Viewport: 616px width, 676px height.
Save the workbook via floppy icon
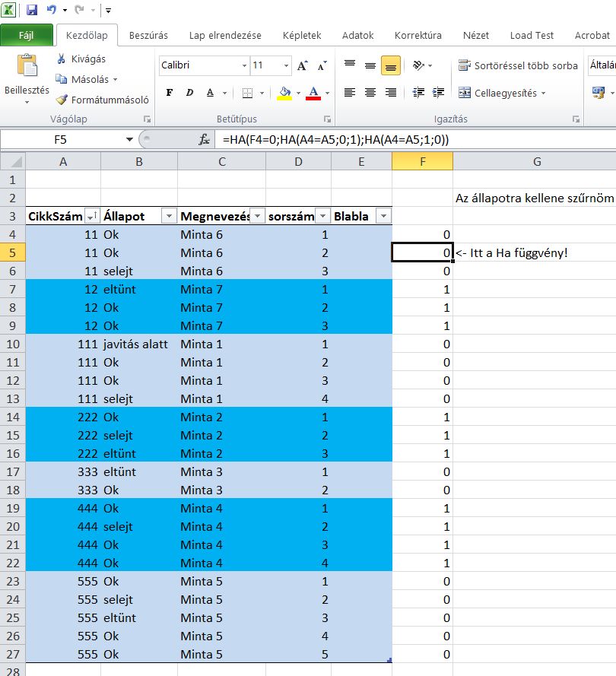32,9
